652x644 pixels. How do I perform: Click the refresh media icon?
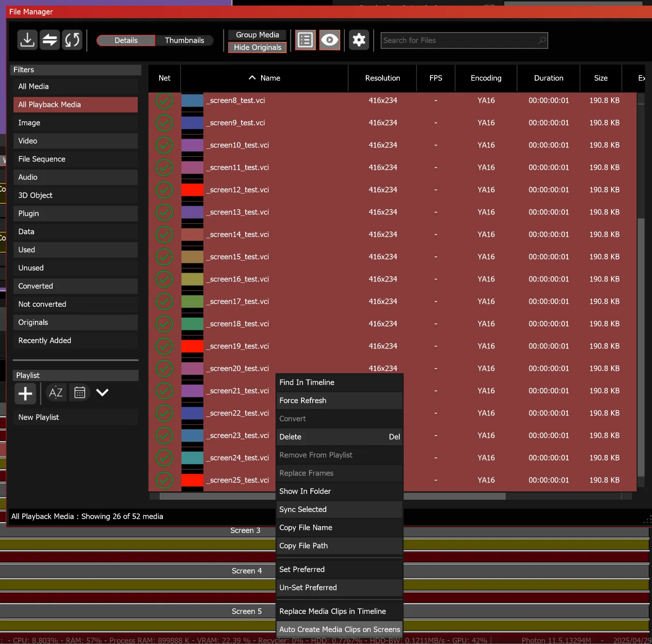pos(72,40)
